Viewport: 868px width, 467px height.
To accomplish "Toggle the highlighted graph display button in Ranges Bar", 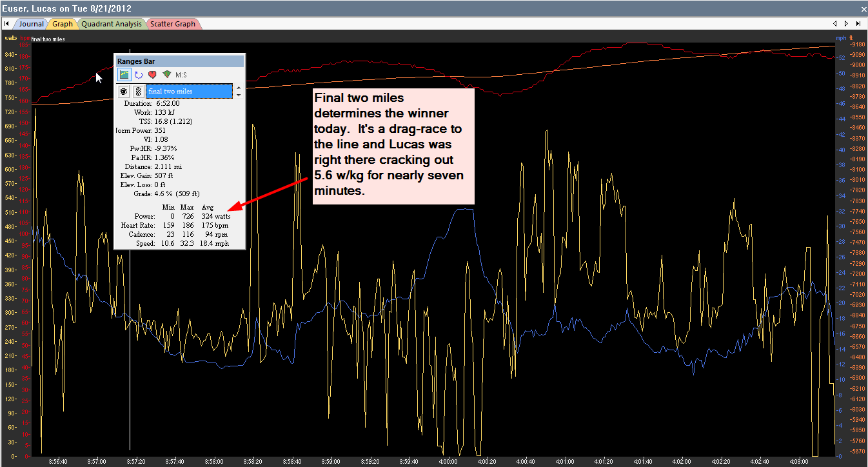I will click(x=124, y=74).
